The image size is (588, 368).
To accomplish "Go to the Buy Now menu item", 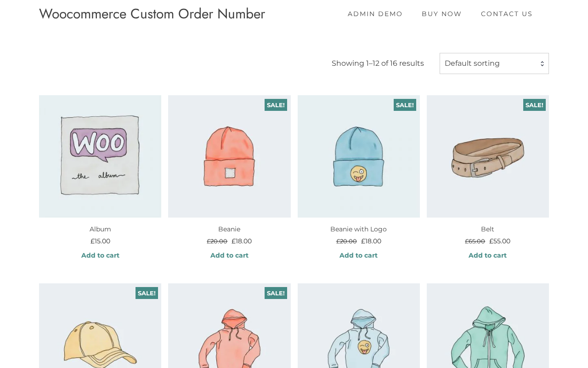I will pos(441,14).
